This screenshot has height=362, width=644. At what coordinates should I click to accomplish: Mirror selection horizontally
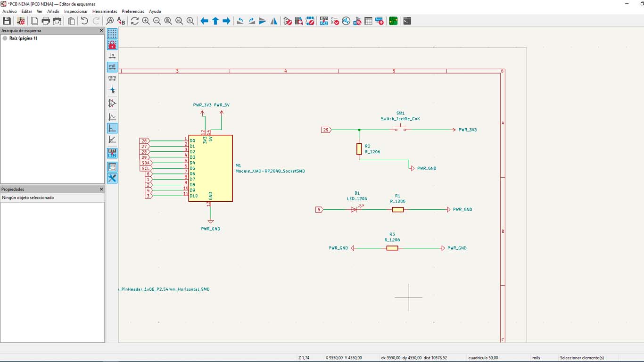[274, 21]
